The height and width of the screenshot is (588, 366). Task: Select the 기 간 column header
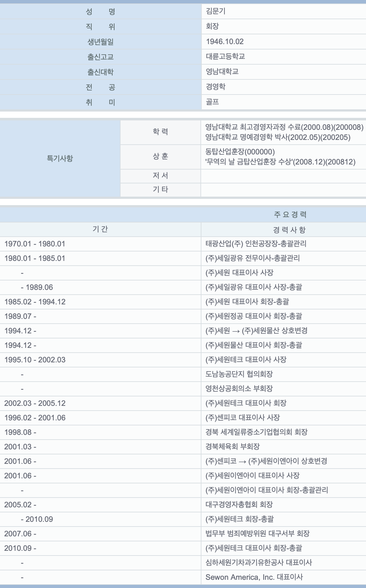(100, 229)
